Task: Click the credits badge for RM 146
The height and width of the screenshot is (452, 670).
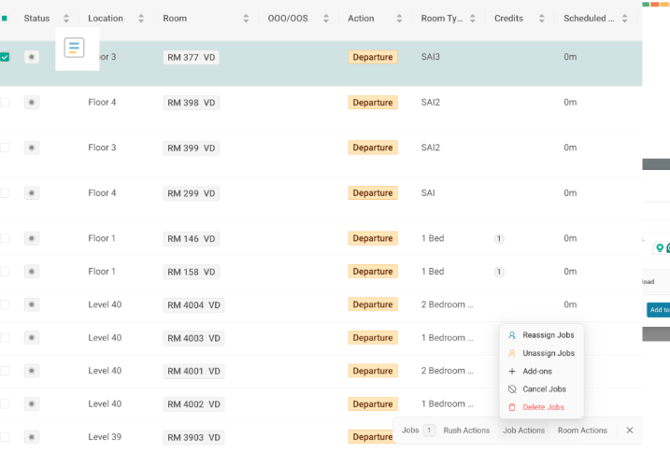Action: pos(499,238)
